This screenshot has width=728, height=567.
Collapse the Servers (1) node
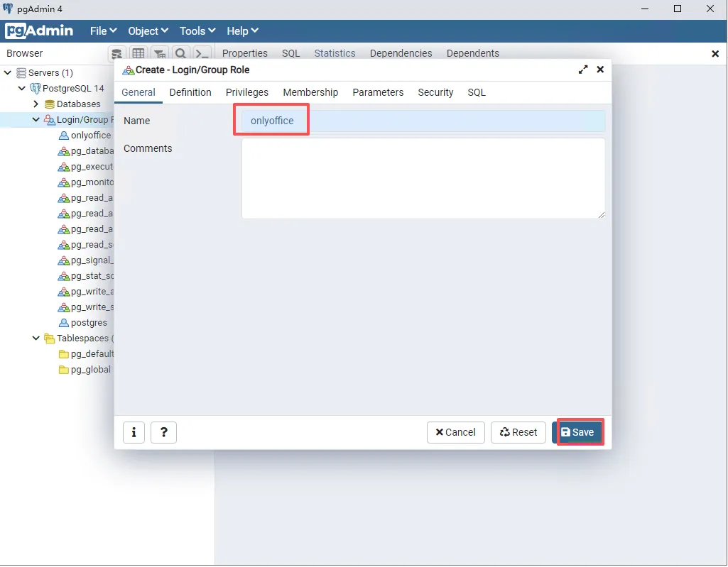8,73
